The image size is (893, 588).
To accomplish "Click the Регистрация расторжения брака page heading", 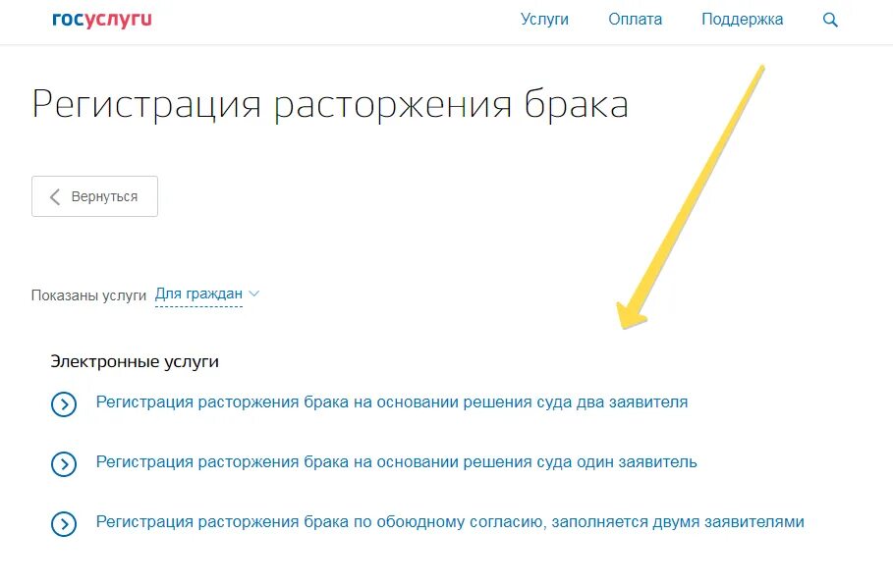I will [330, 105].
